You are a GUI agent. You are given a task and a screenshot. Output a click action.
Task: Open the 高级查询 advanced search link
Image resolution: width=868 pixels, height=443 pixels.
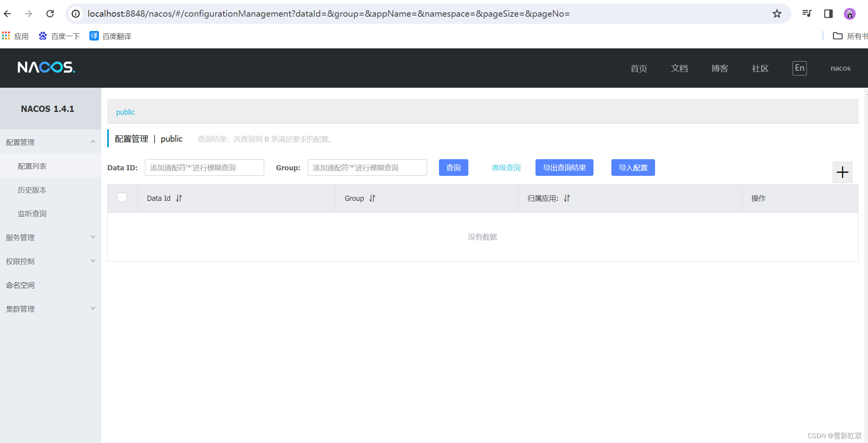coord(506,168)
